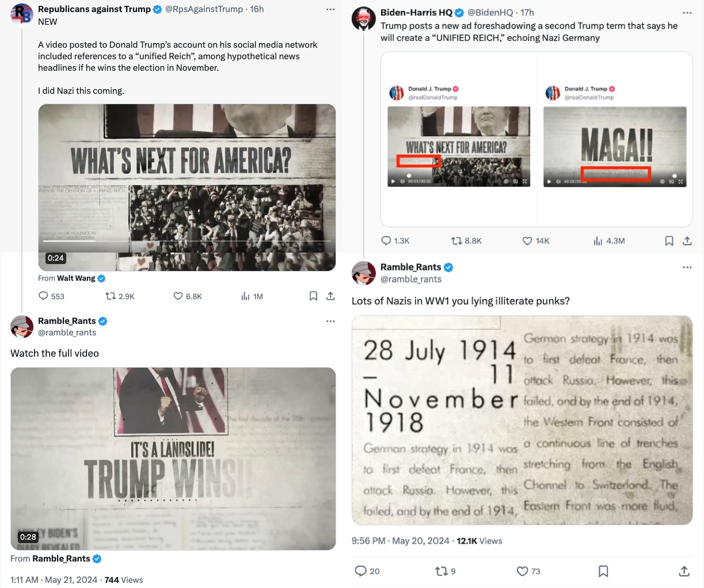Open the 1914 newspaper clipping image
Viewport: 704px width, 588px height.
pos(522,420)
